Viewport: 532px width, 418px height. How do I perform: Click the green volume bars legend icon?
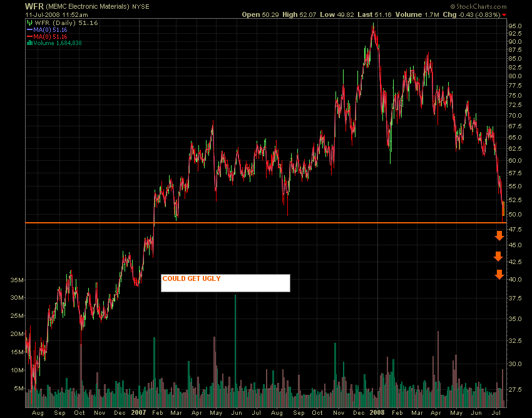pos(29,43)
